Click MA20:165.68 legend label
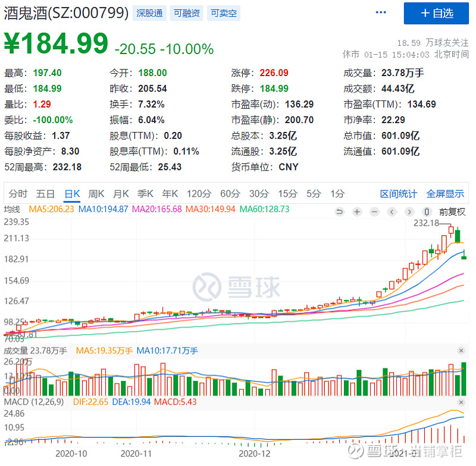This screenshot has width=476, height=466. click(x=156, y=209)
